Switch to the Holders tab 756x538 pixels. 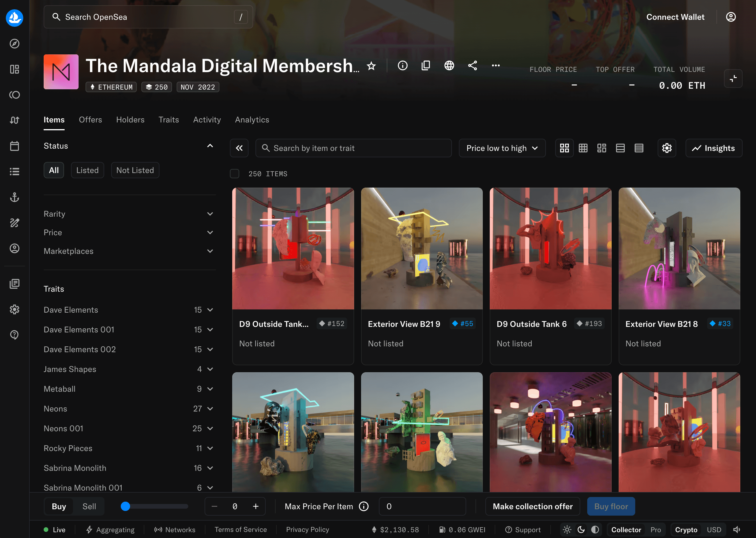pyautogui.click(x=130, y=120)
